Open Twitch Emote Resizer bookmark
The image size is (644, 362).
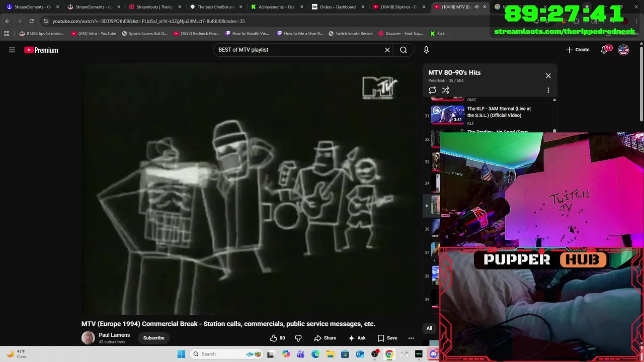351,33
